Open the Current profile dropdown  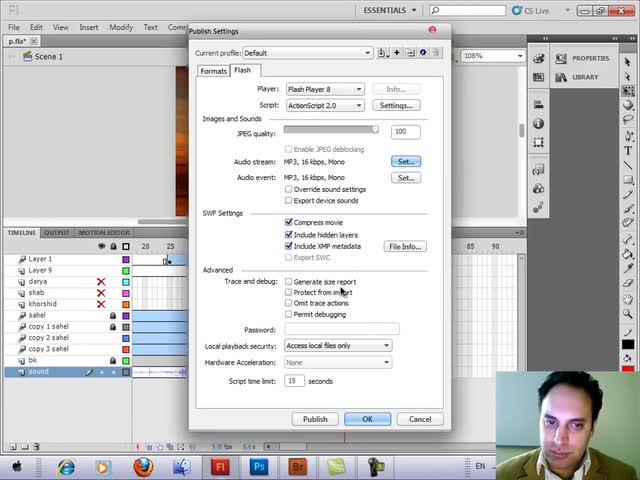[308, 53]
